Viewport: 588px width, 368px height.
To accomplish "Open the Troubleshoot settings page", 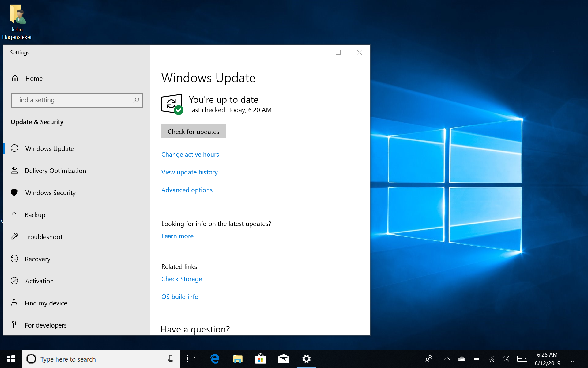I will (x=77, y=237).
